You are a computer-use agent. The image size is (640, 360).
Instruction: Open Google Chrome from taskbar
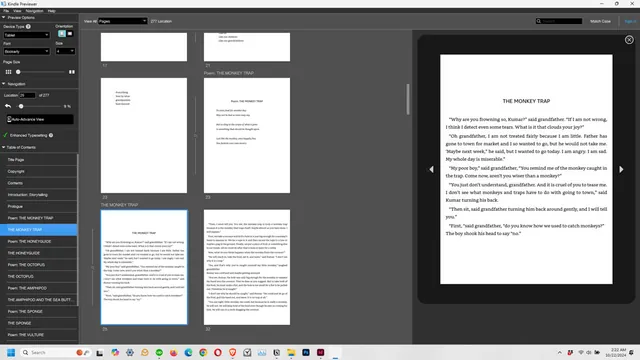pos(203,353)
